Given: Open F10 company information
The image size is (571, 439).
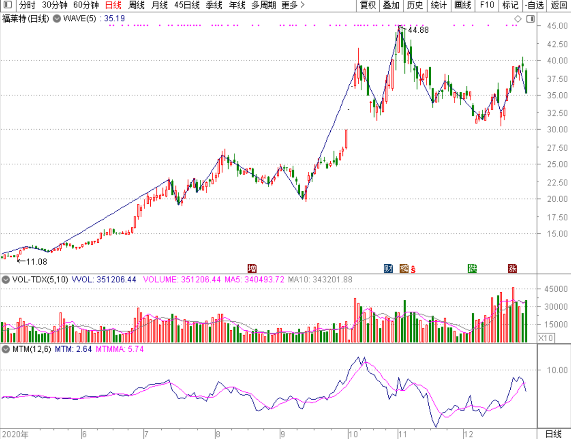Looking at the screenshot, I should tap(487, 5).
